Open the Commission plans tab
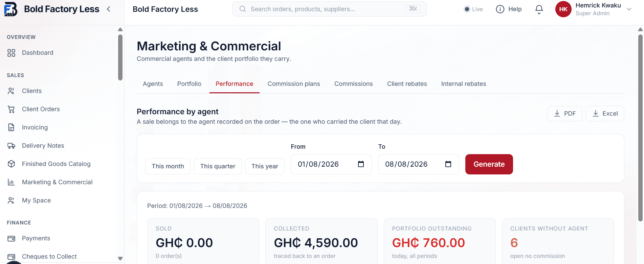The width and height of the screenshot is (644, 264). [x=294, y=84]
